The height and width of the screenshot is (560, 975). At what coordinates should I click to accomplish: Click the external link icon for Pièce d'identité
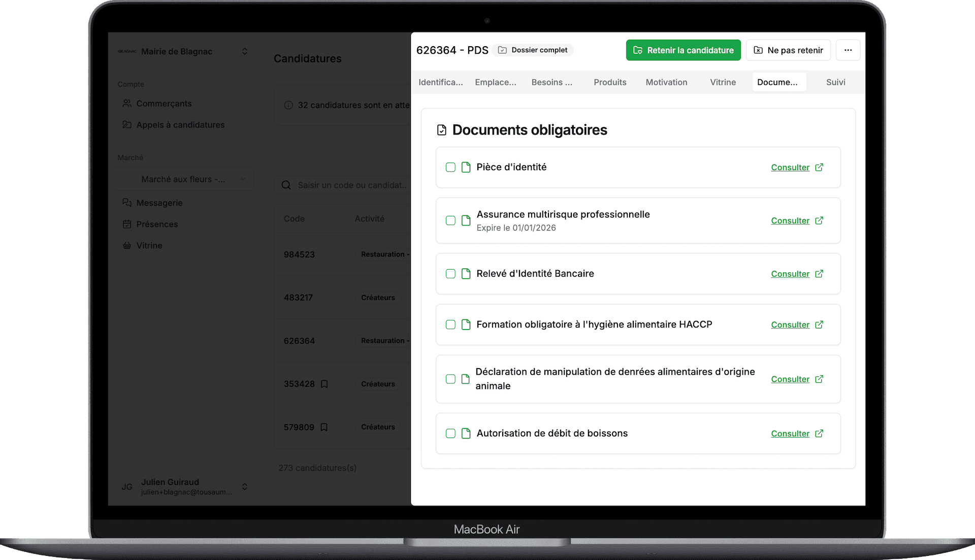tap(819, 167)
